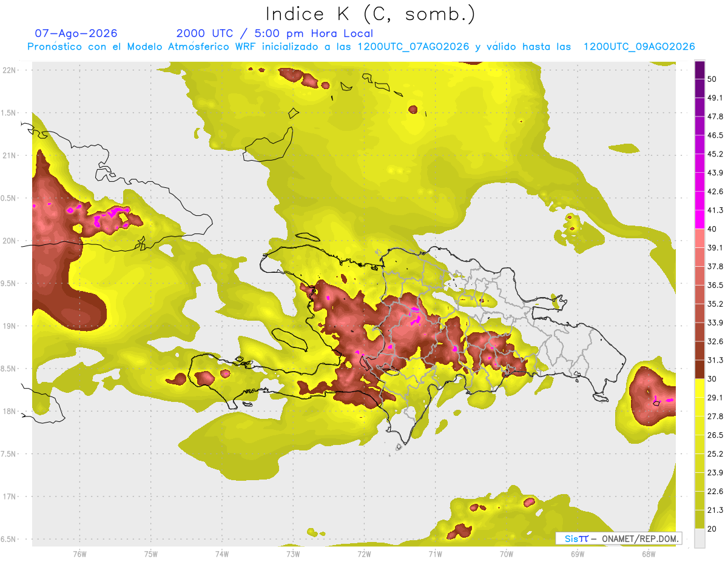This screenshot has width=728, height=562.
Task: Click the "19N" latitude label
Action: coord(9,326)
